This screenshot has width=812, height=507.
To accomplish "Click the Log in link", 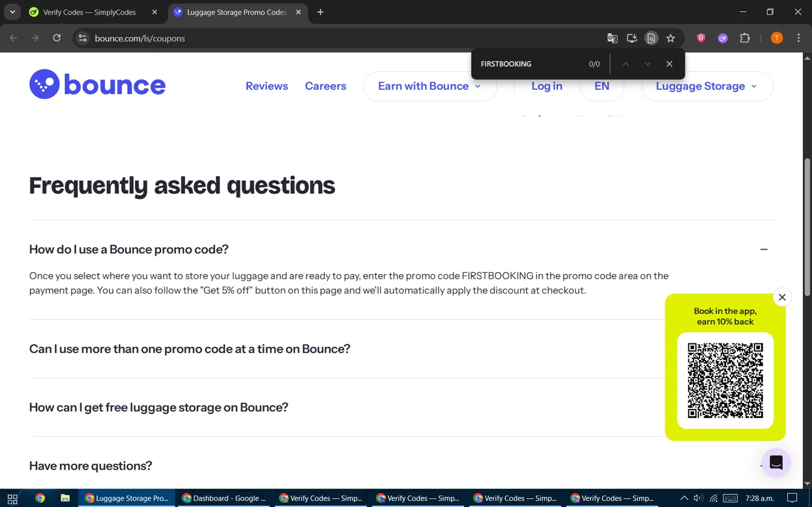I will tap(547, 86).
